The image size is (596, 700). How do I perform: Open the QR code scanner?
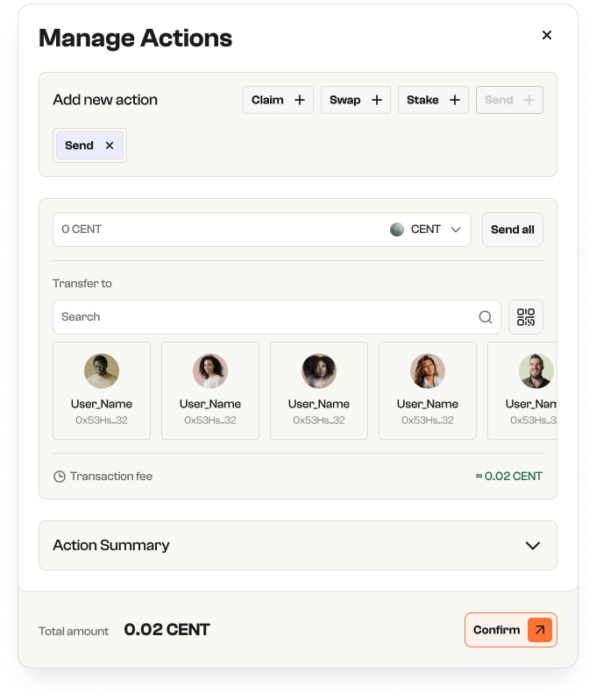click(x=526, y=317)
